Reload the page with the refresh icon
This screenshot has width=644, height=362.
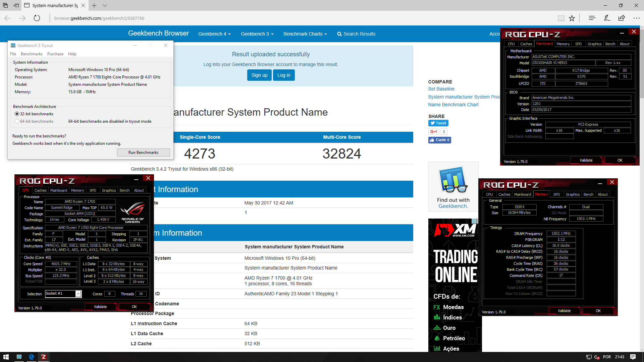pos(37,18)
